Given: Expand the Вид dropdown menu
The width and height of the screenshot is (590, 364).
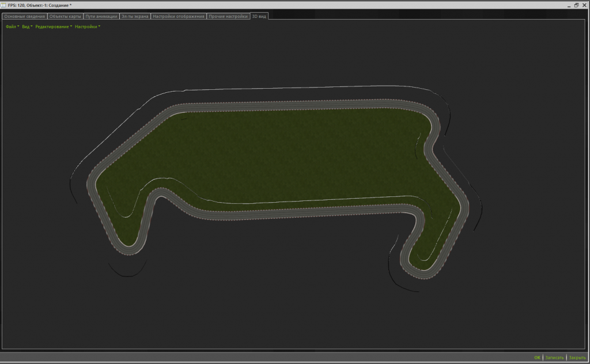Looking at the screenshot, I should click(x=27, y=26).
